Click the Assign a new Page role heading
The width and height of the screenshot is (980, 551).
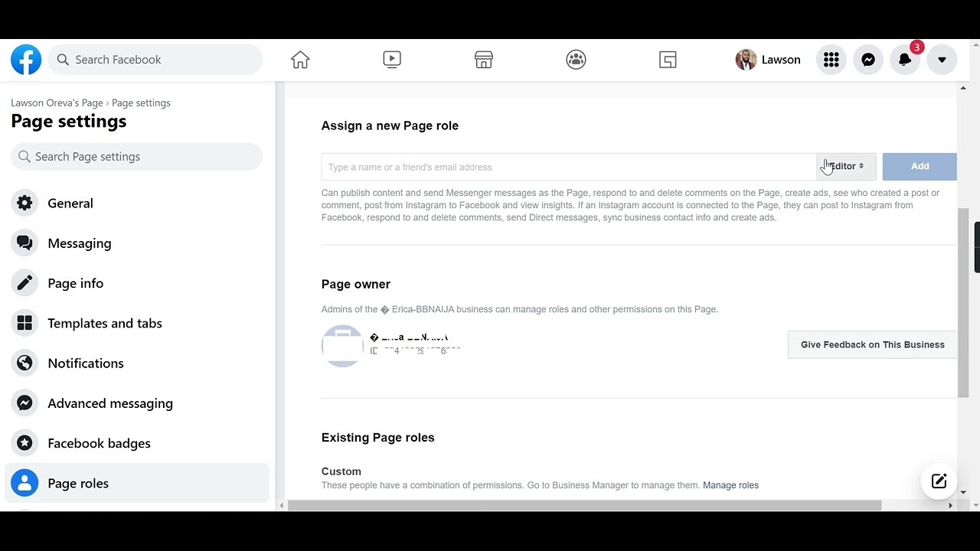pyautogui.click(x=390, y=126)
